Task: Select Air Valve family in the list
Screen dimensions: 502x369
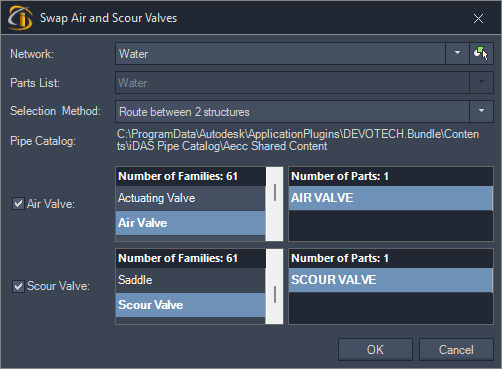Action: (190, 223)
